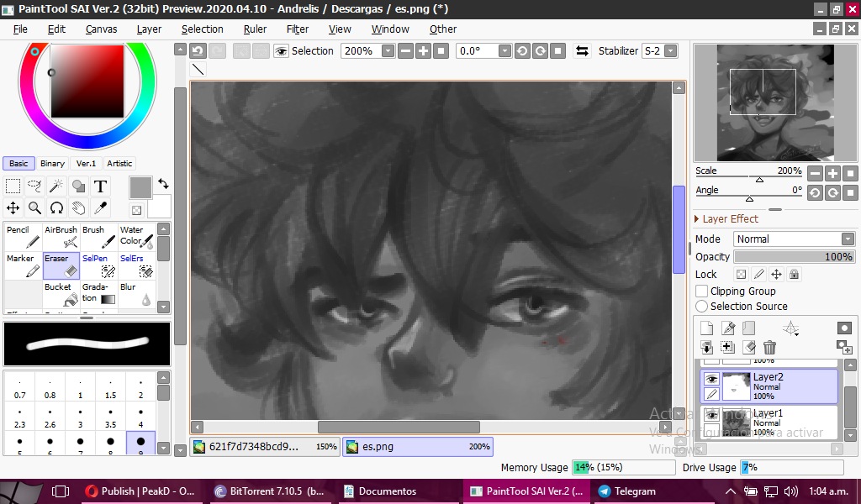The image size is (861, 504).
Task: Click the layer Opacity slider
Action: click(x=794, y=257)
